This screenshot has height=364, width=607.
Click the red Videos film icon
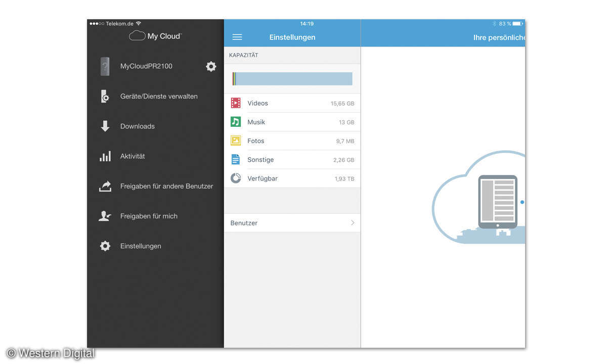pyautogui.click(x=236, y=103)
